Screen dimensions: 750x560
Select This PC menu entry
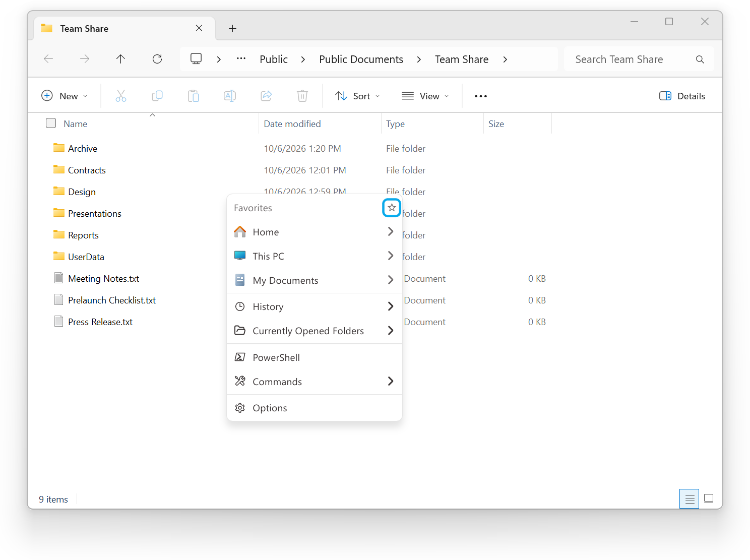pyautogui.click(x=315, y=256)
